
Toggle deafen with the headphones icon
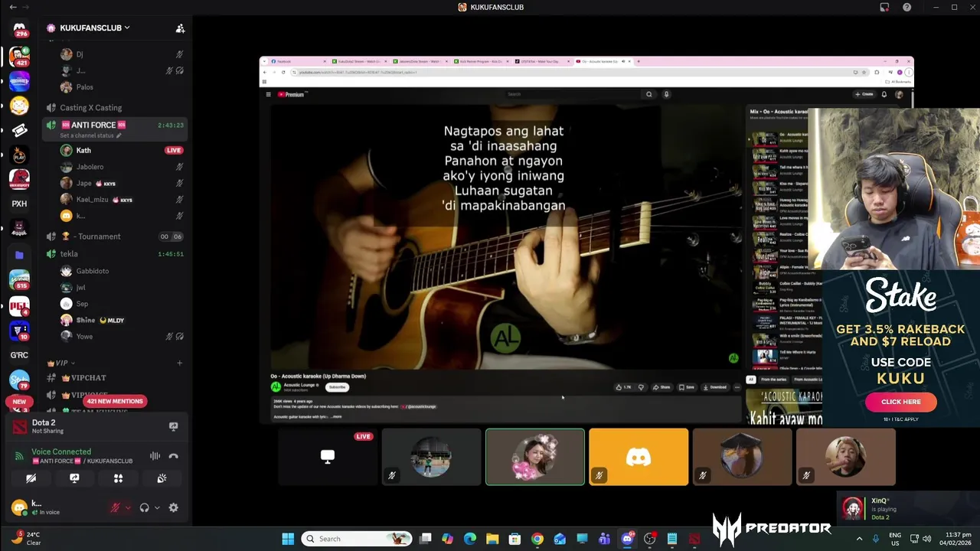(x=144, y=507)
